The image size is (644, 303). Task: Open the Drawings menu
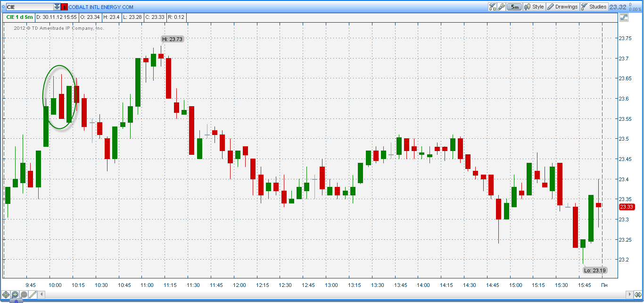tap(562, 7)
